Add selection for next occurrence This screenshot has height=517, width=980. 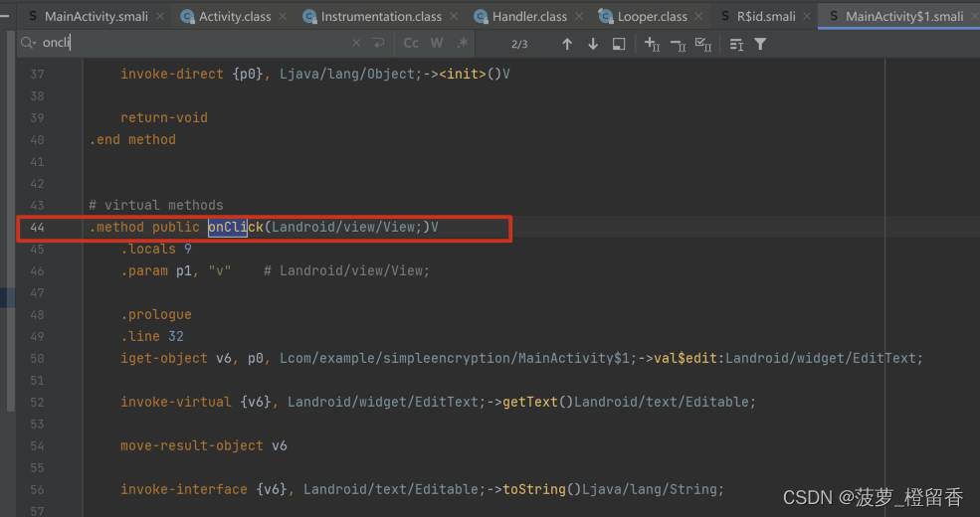click(652, 44)
